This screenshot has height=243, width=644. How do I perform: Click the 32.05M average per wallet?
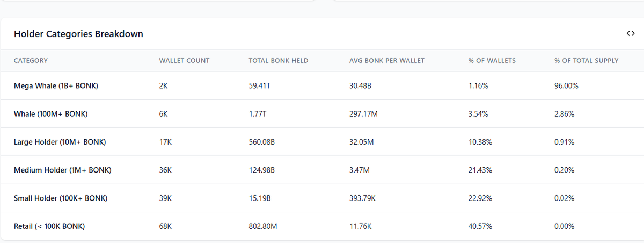[x=361, y=142]
